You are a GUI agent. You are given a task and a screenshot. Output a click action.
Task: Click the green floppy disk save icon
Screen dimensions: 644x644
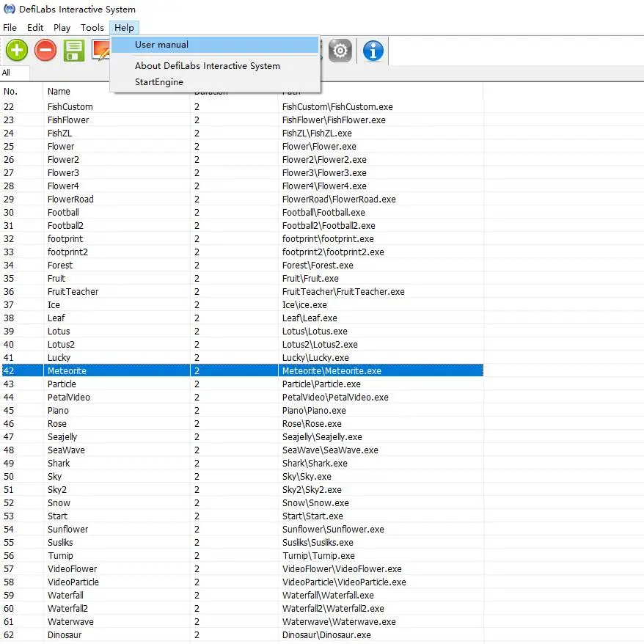[74, 51]
